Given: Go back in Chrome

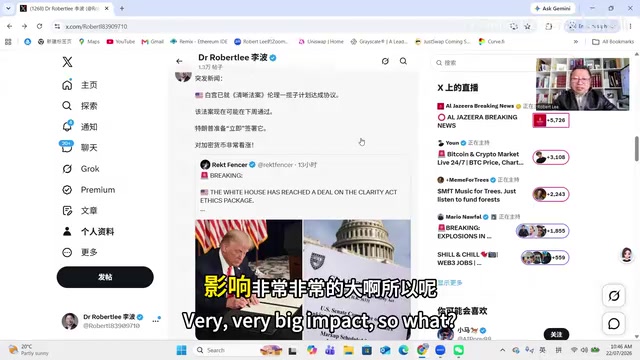Looking at the screenshot, I should (x=9, y=26).
